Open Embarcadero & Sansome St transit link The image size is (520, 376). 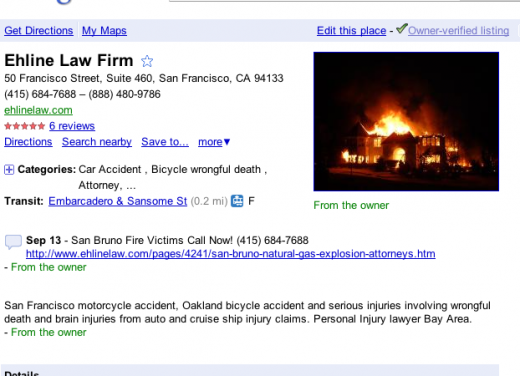[x=118, y=201]
